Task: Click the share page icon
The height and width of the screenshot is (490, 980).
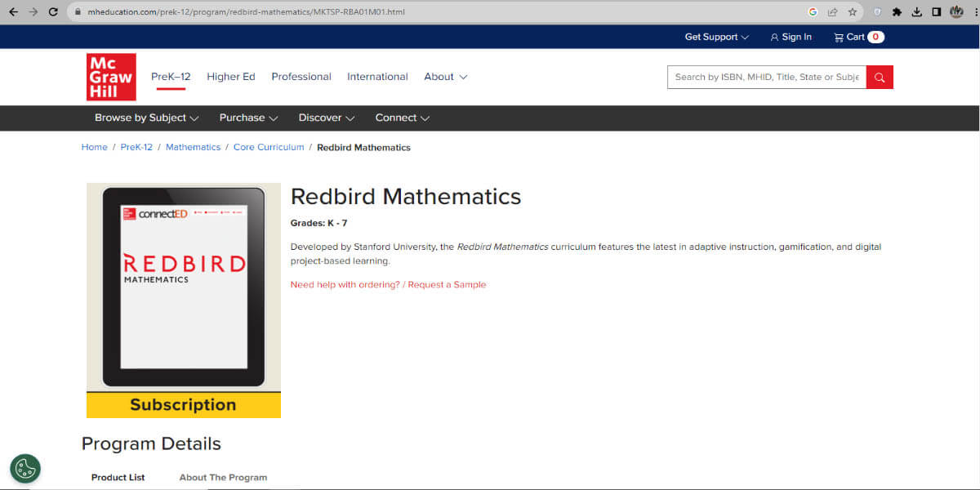Action: click(x=832, y=12)
